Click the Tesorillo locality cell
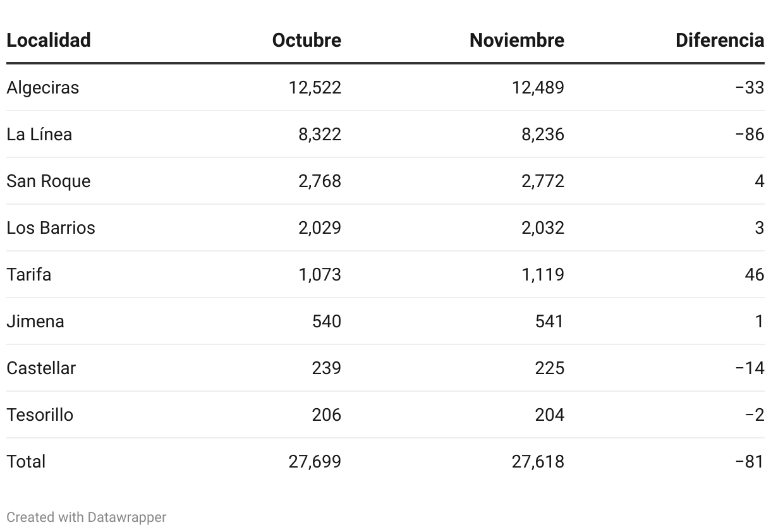Screen dimensions: 771x532 (40, 414)
